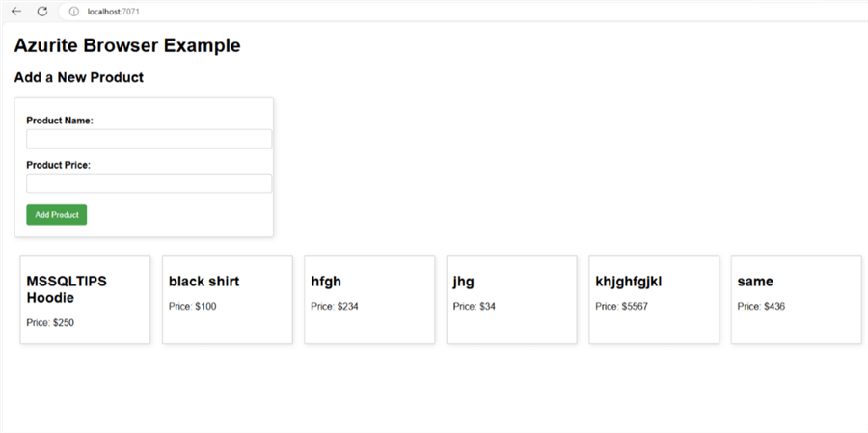Click the browser back arrow
The width and height of the screenshot is (868, 433).
pyautogui.click(x=16, y=11)
